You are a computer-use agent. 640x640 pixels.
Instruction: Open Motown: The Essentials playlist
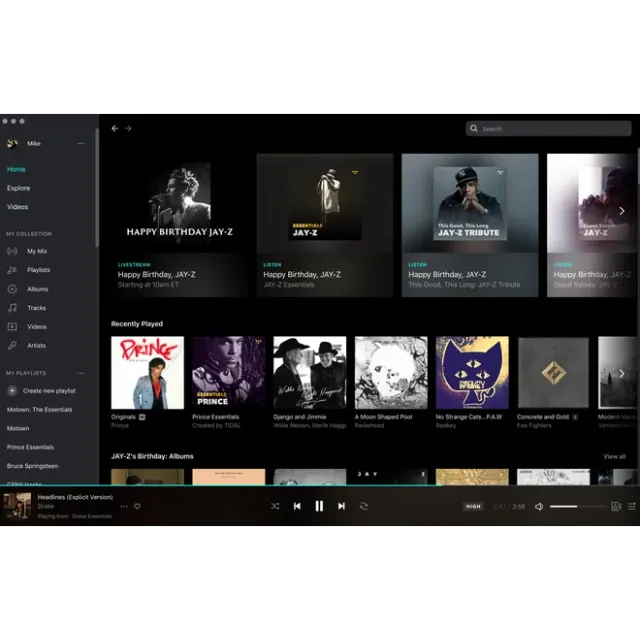(x=40, y=409)
